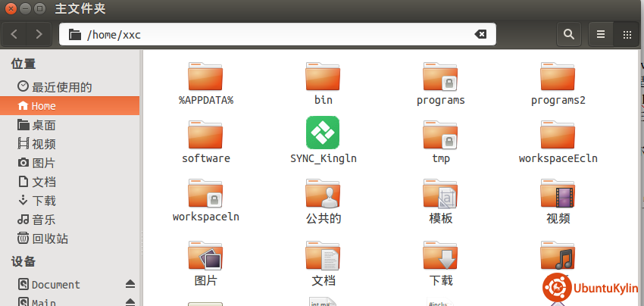Select the locked programs folder
Image resolution: width=644 pixels, height=306 pixels.
coord(440,77)
